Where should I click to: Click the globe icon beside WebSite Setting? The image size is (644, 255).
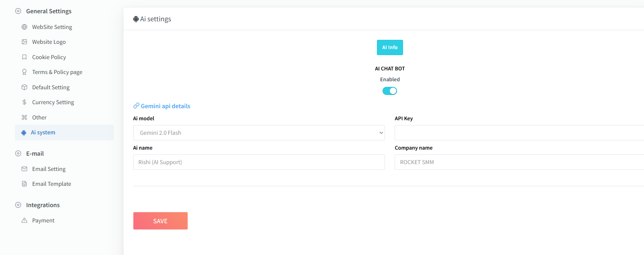25,27
